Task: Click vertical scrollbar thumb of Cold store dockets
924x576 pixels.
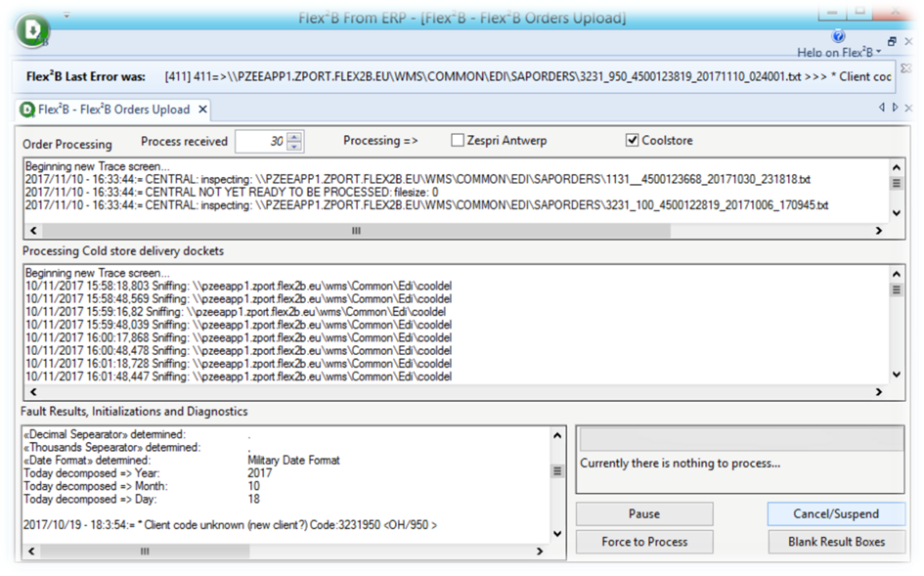Action: coord(897,289)
